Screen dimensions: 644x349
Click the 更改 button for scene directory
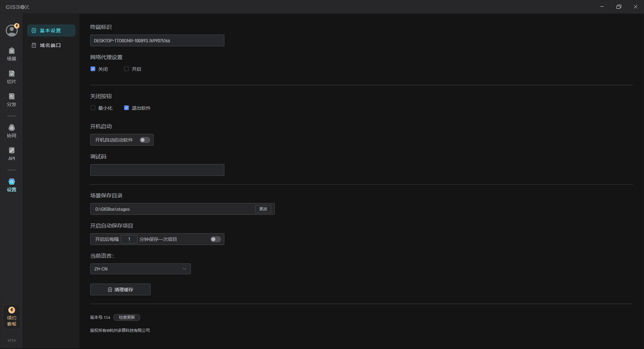click(263, 209)
